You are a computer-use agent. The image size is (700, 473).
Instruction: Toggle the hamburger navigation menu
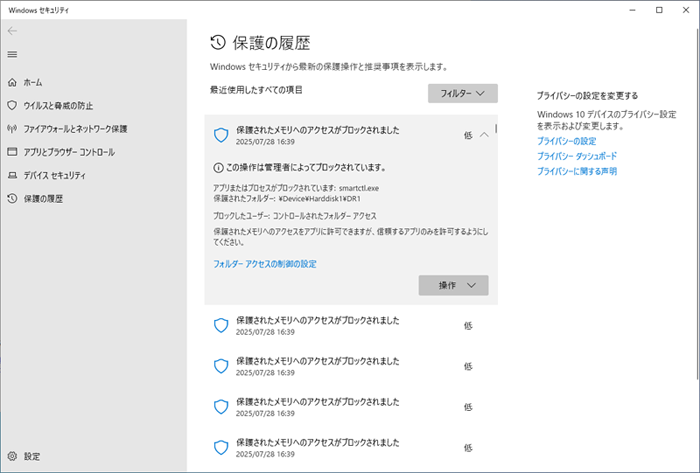click(12, 54)
